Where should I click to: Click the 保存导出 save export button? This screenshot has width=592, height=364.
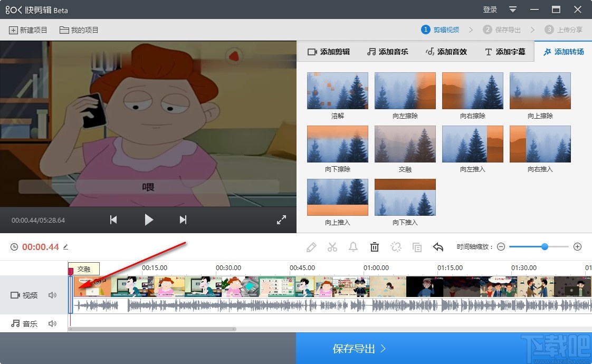tap(359, 349)
